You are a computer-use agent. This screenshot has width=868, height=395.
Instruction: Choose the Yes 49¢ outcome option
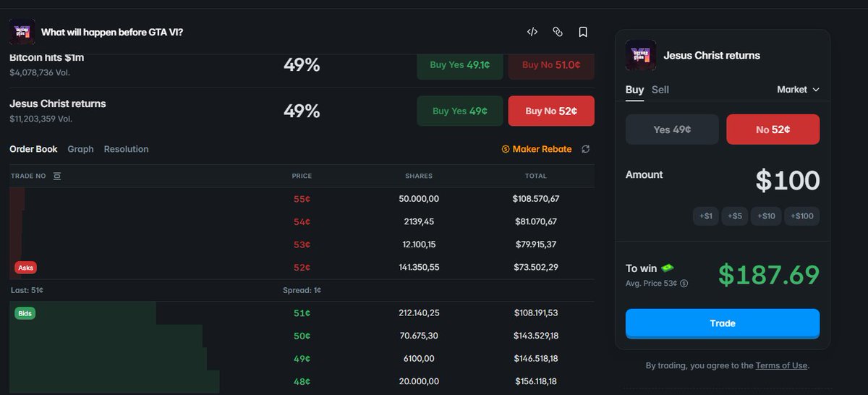(x=672, y=129)
